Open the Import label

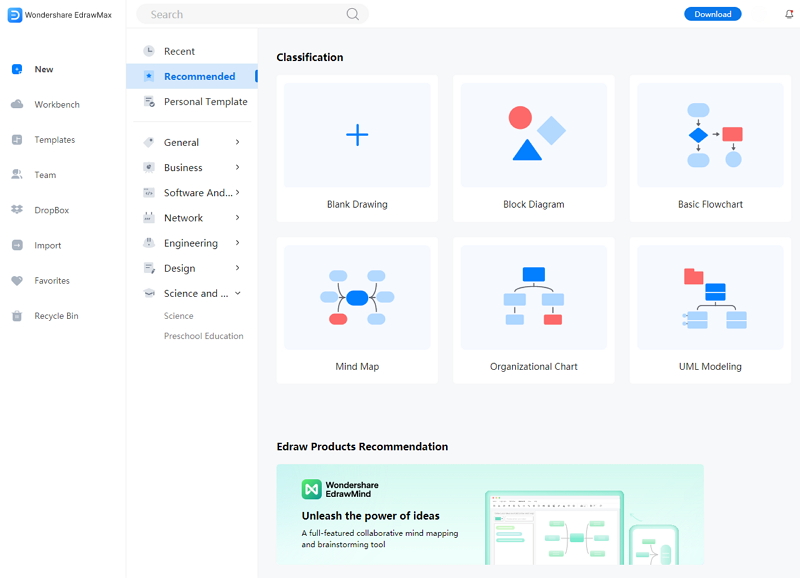[x=48, y=245]
